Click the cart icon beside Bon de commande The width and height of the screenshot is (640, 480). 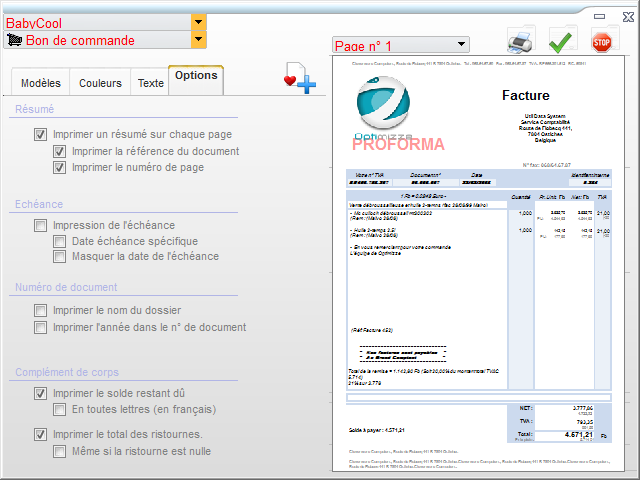pyautogui.click(x=14, y=40)
